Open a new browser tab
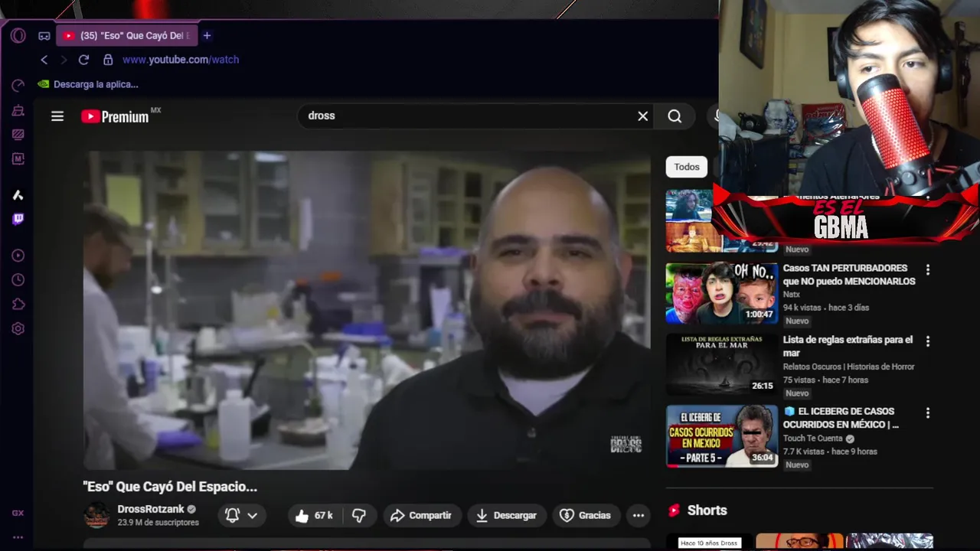This screenshot has height=551, width=980. coord(207,36)
